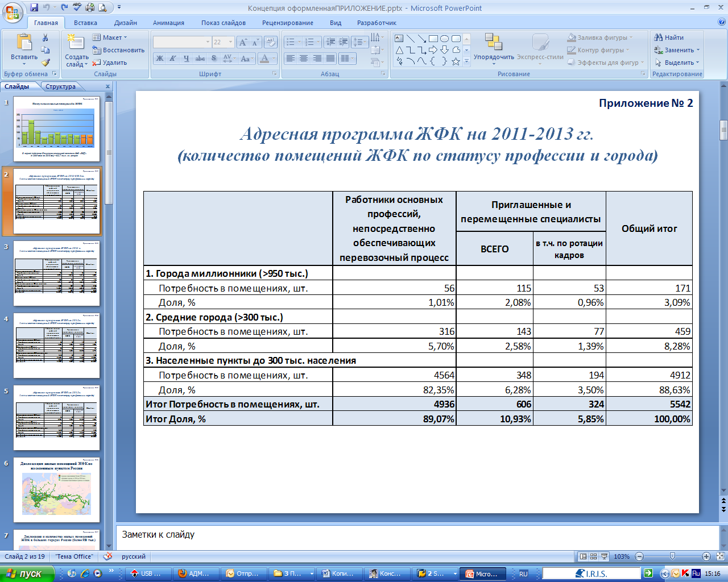
Task: Open Эффекты для фигур dropdown
Action: pyautogui.click(x=606, y=63)
